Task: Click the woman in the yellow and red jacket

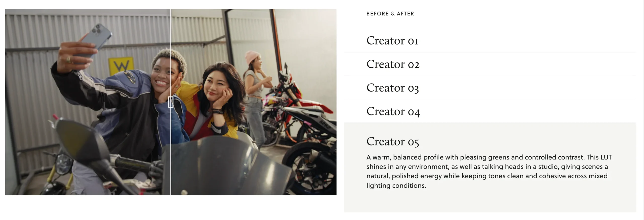Action: (214, 100)
